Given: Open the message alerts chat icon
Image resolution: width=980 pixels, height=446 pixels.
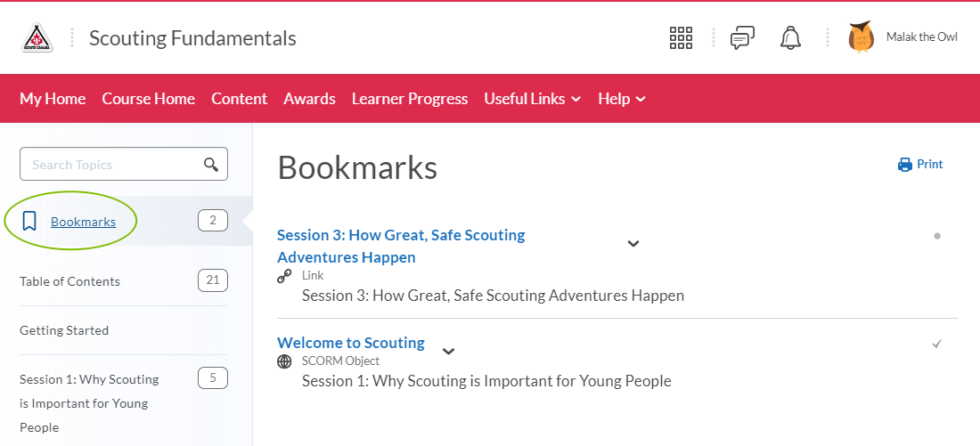Looking at the screenshot, I should [x=742, y=38].
